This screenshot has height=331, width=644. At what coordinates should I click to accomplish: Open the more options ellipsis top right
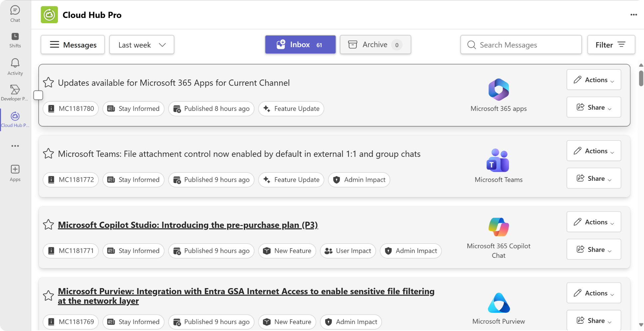pos(633,15)
